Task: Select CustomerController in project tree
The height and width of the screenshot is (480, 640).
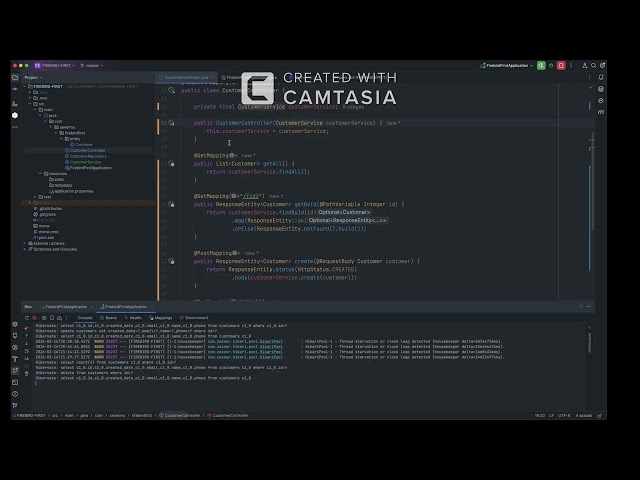Action: [x=87, y=150]
